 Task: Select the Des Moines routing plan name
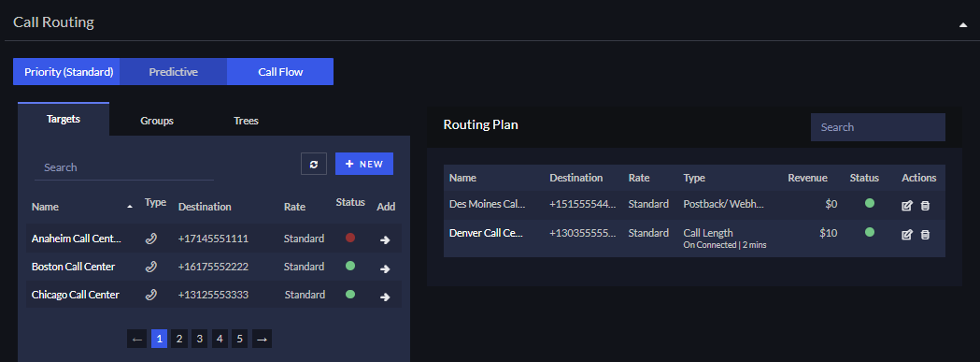pyautogui.click(x=488, y=204)
